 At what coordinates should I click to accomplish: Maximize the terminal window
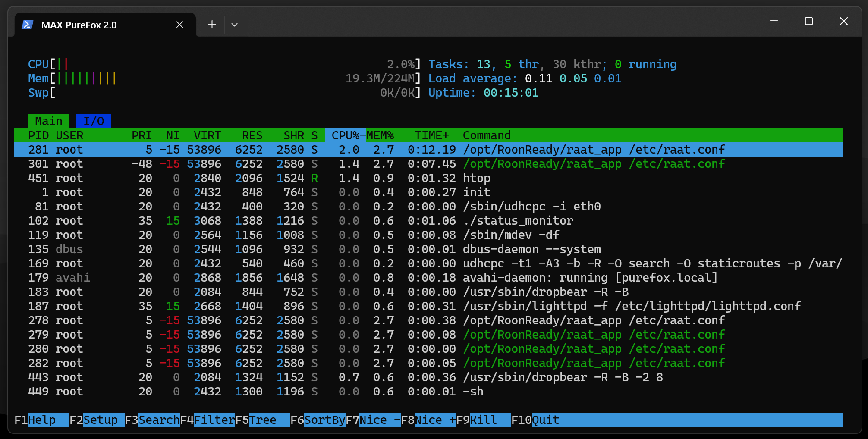(808, 21)
